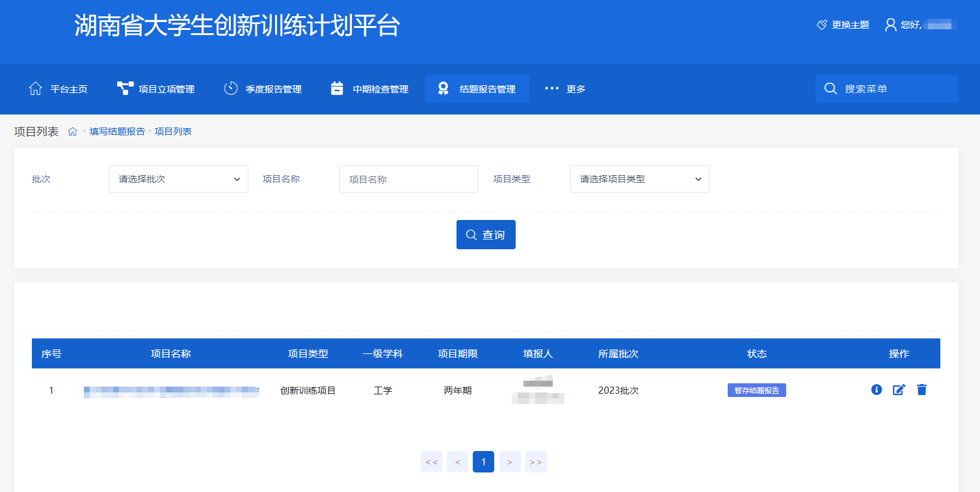Open the 请选择批次 dropdown
The image size is (980, 492).
[x=178, y=178]
